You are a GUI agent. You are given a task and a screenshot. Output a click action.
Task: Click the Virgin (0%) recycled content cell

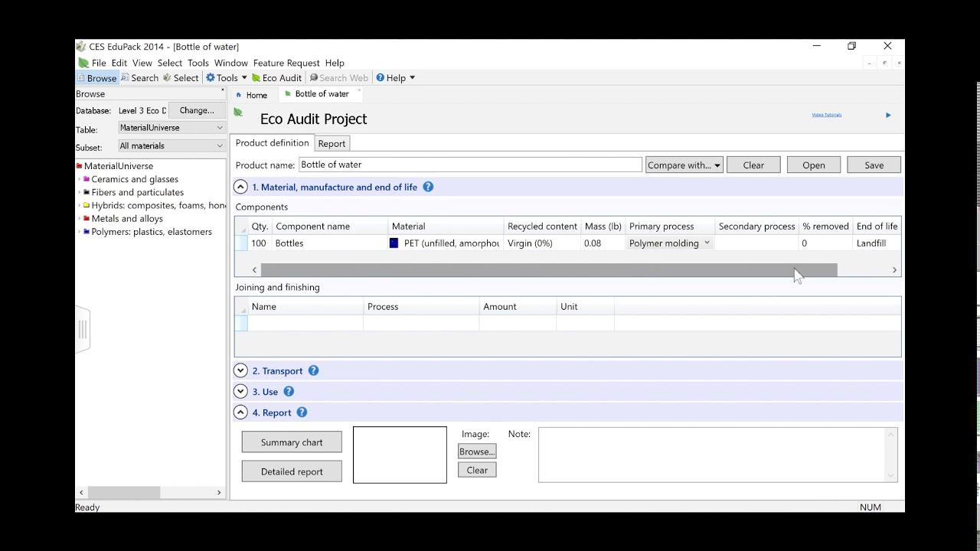pos(543,243)
